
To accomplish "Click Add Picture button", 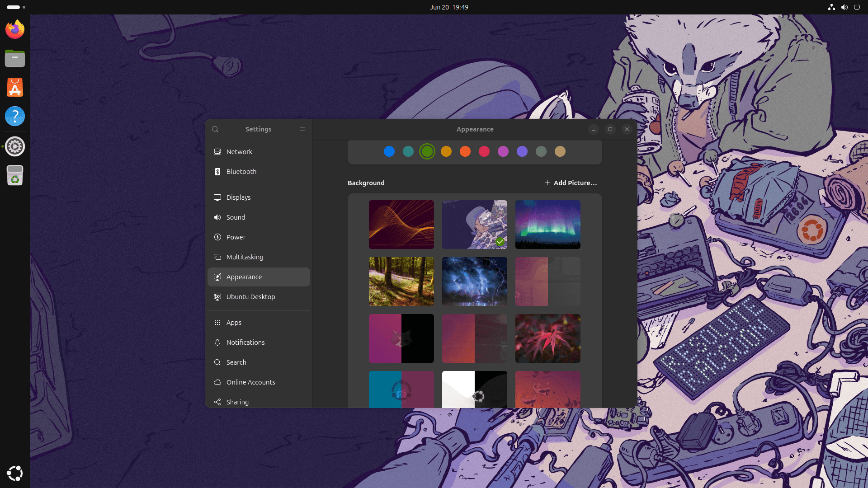I will coord(571,183).
